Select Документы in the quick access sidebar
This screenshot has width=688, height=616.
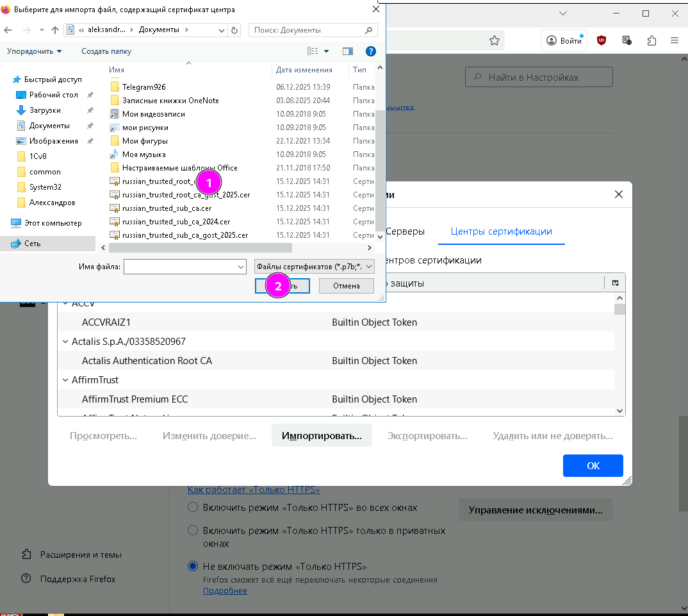(49, 126)
